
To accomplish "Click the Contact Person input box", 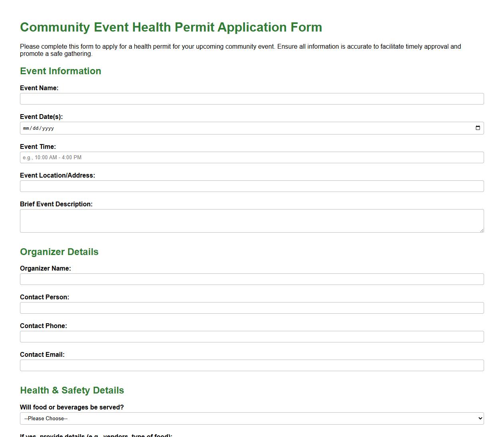I will [x=251, y=308].
